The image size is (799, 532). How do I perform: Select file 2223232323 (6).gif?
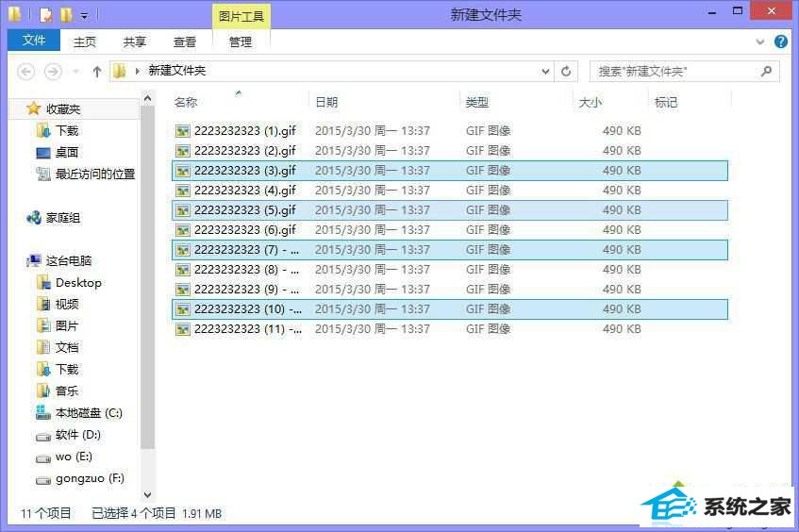(x=450, y=230)
